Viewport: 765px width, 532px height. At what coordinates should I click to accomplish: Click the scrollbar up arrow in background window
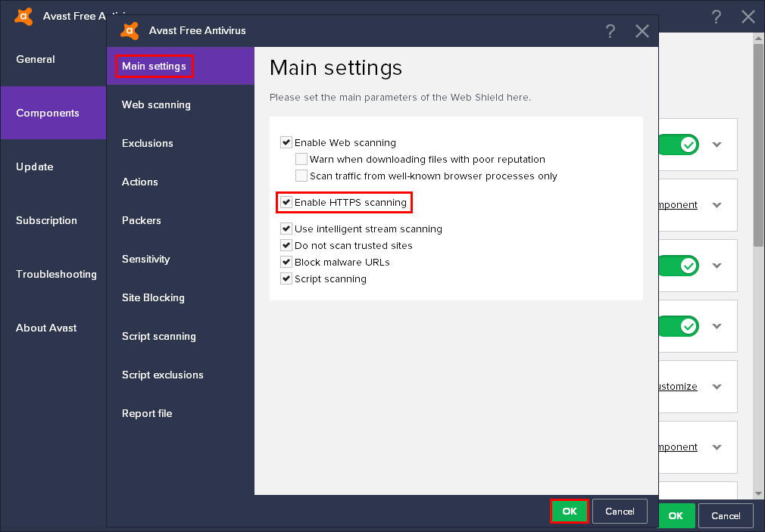[x=758, y=38]
